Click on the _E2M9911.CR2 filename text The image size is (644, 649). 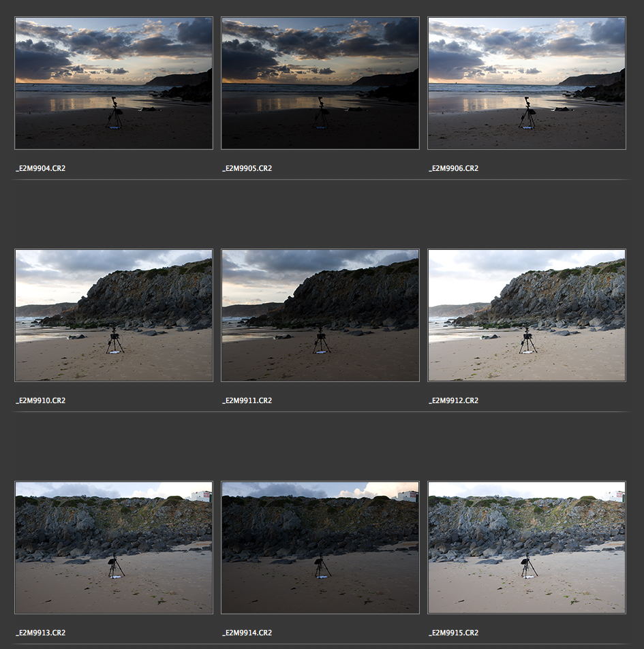click(247, 400)
